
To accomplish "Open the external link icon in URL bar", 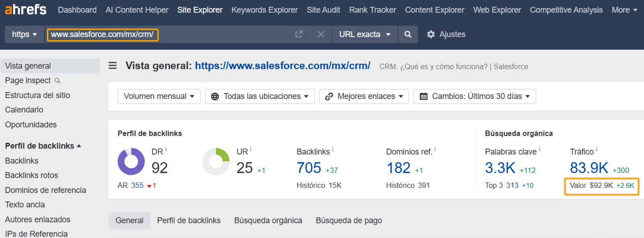I will 299,34.
